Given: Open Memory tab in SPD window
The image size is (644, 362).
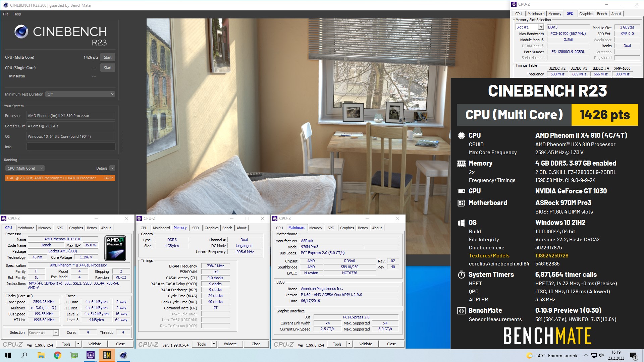Looking at the screenshot, I should [x=554, y=14].
